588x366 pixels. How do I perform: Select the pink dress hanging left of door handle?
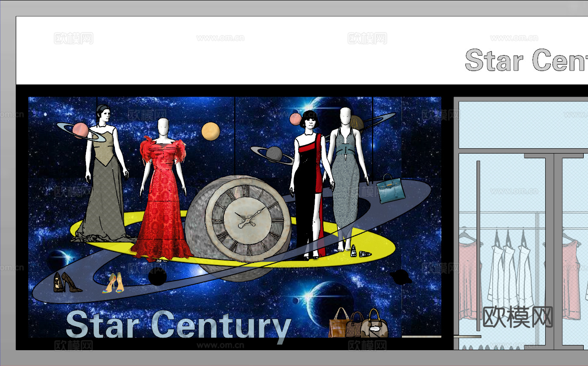[x=470, y=274]
